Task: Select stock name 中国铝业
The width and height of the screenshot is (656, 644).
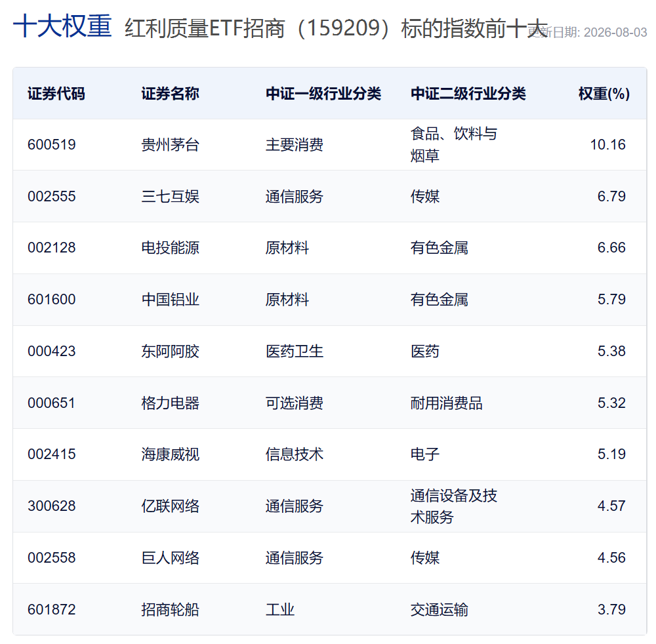Action: tap(171, 300)
